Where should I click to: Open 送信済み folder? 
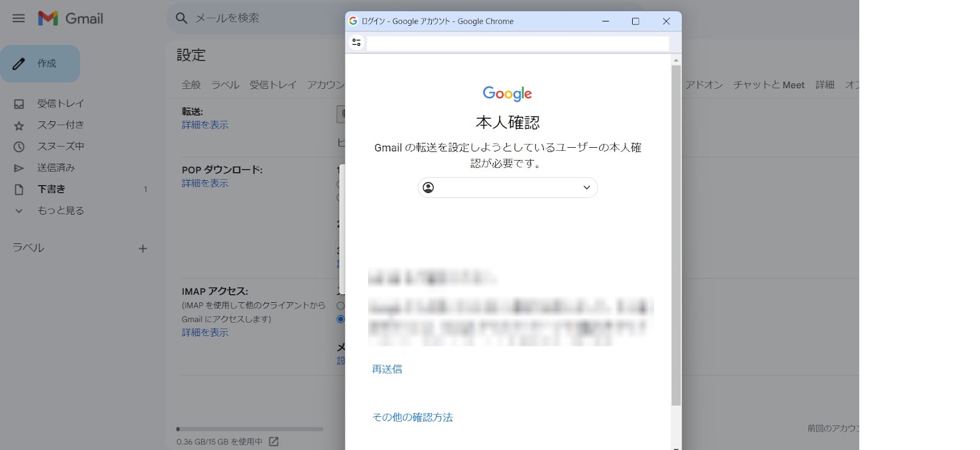56,167
